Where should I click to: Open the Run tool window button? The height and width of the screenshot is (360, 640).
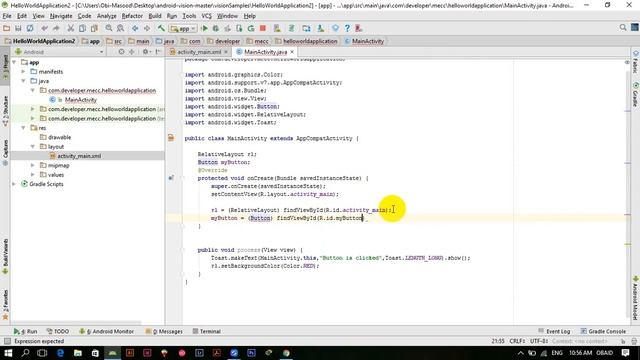[x=25, y=331]
